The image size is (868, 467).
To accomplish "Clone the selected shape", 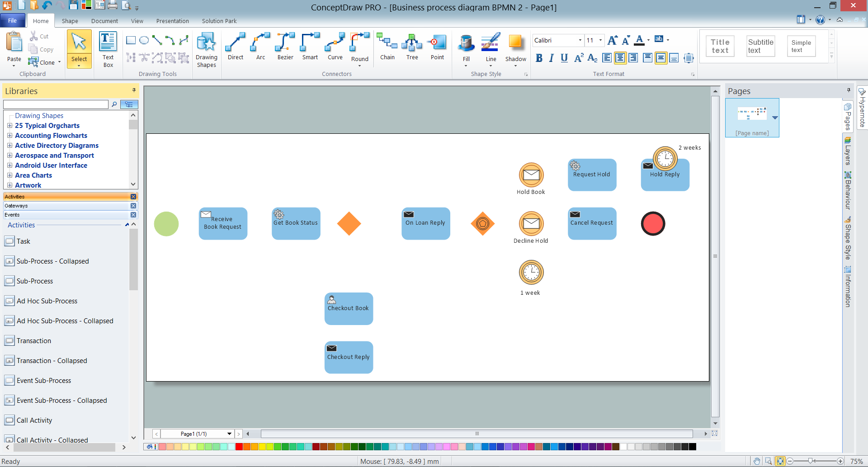I will pyautogui.click(x=44, y=62).
